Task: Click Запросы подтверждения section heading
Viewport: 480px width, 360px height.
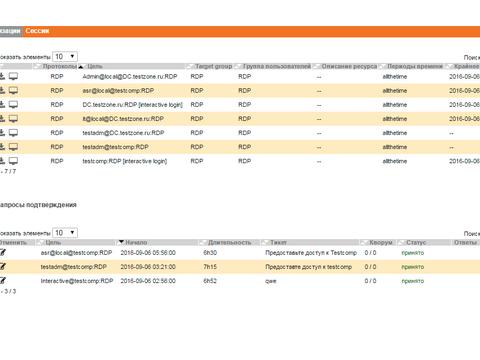Action: 38,205
